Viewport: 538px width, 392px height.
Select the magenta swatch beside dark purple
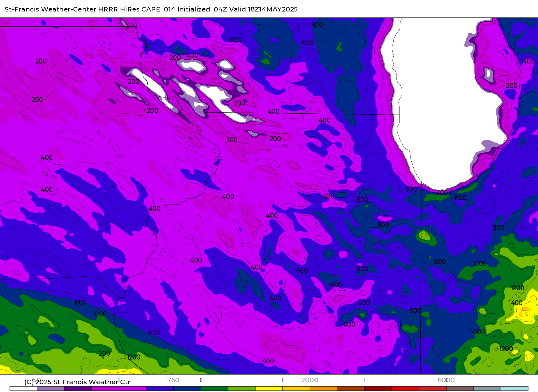click(x=105, y=389)
